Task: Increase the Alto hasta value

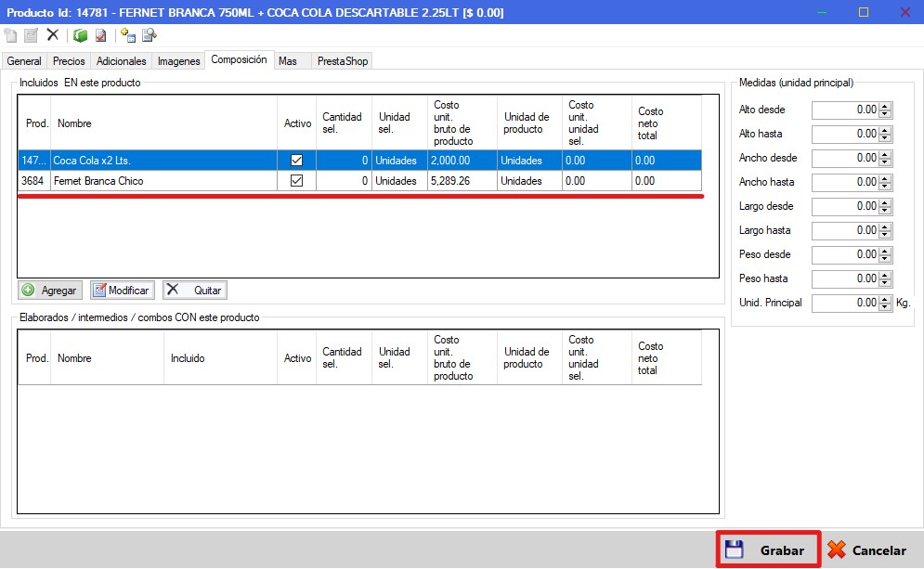Action: [x=885, y=131]
